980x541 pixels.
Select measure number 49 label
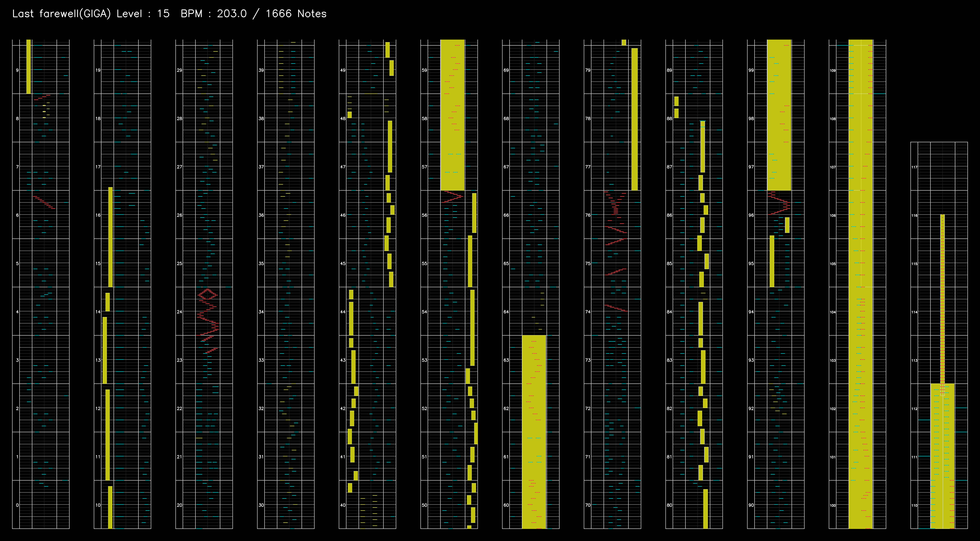pyautogui.click(x=343, y=70)
